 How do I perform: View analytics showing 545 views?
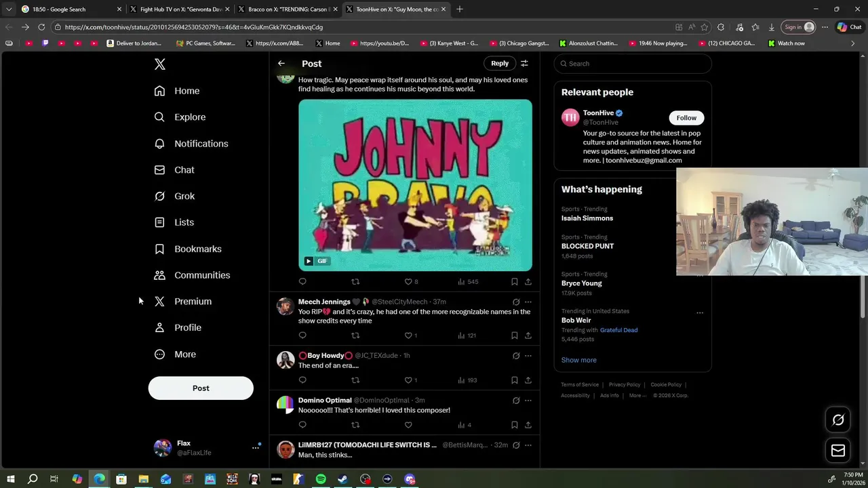click(x=468, y=281)
